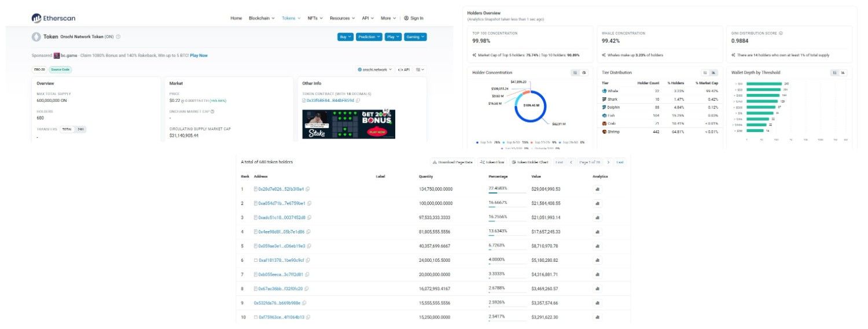The height and width of the screenshot is (329, 868).
Task: Click the Holder Concentration donut chart
Action: click(531, 106)
